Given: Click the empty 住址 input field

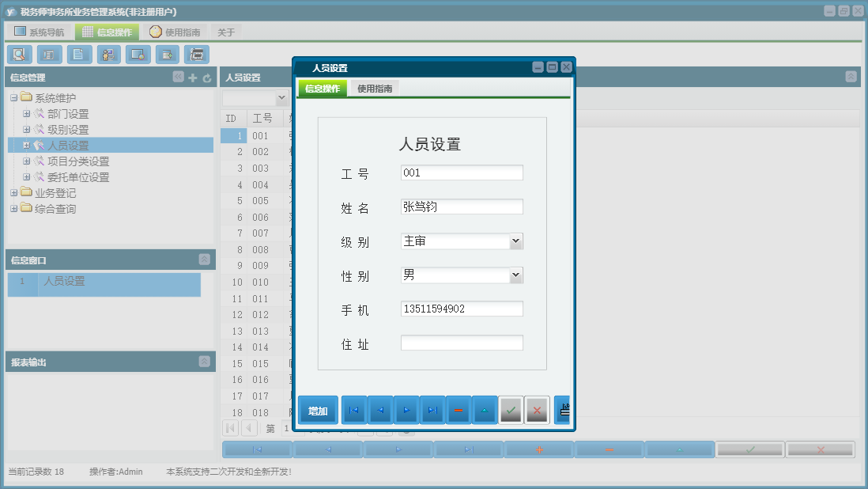Looking at the screenshot, I should [x=462, y=343].
